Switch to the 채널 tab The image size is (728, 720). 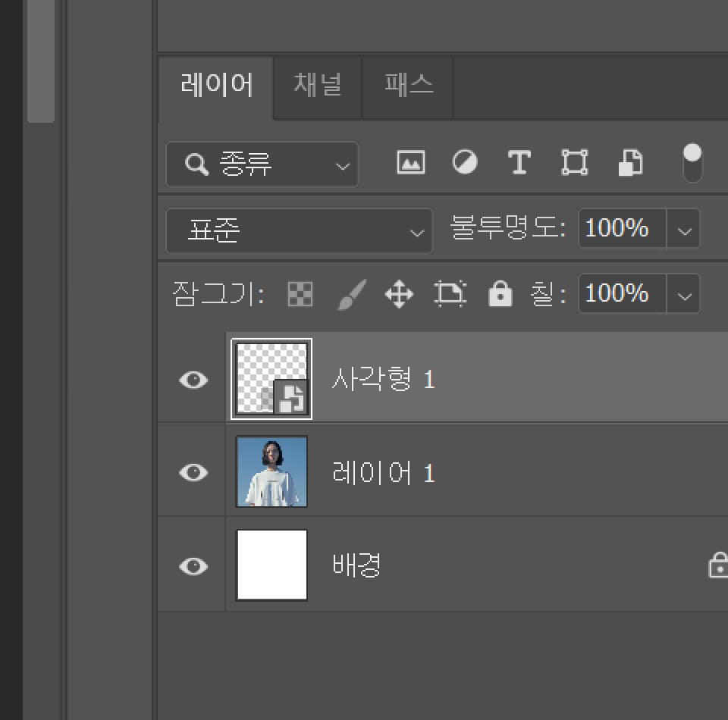click(x=318, y=86)
